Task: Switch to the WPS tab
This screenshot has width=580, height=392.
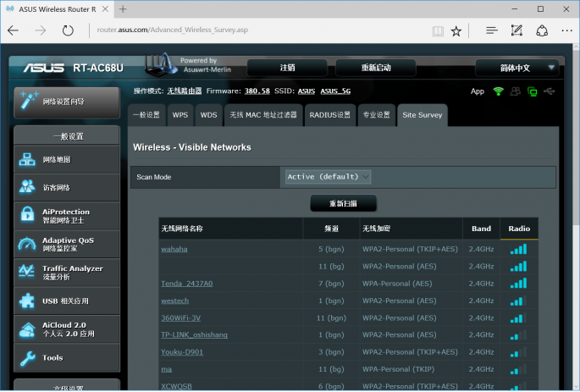Action: 180,115
